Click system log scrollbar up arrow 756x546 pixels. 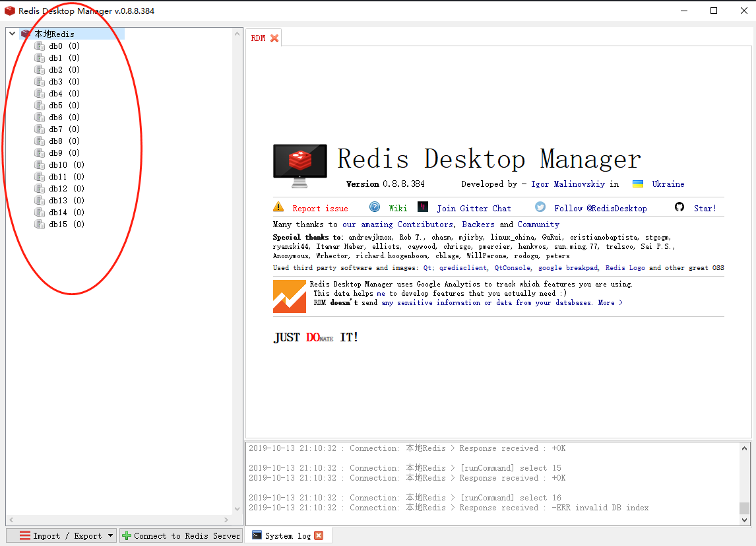744,448
